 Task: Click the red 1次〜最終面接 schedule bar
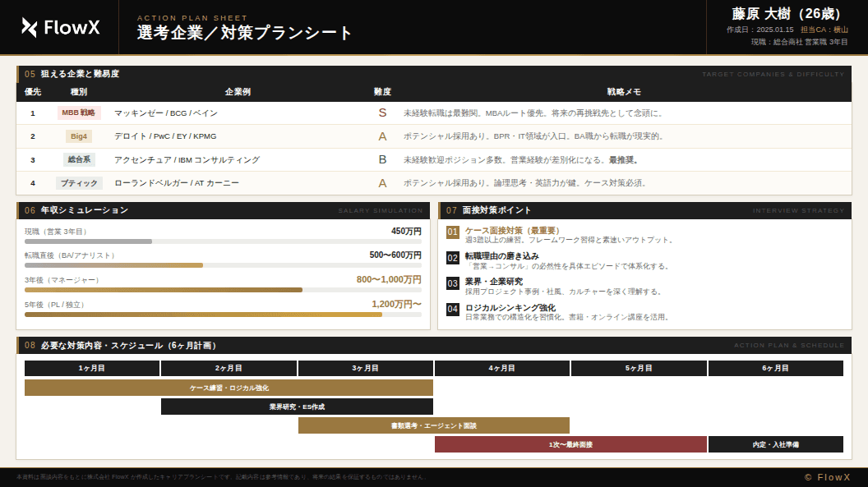click(x=570, y=444)
